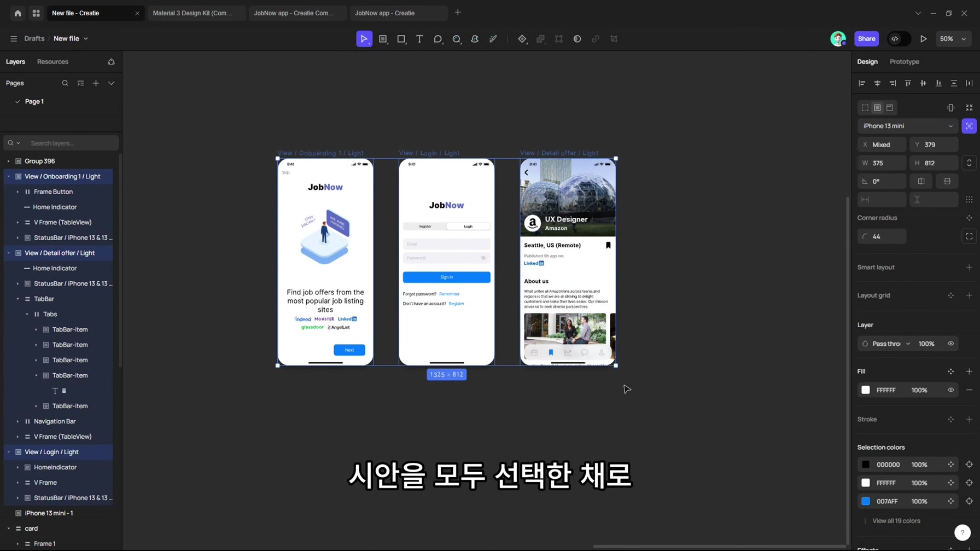The image size is (980, 551).
Task: Toggle independent corner radius icon
Action: [x=969, y=236]
